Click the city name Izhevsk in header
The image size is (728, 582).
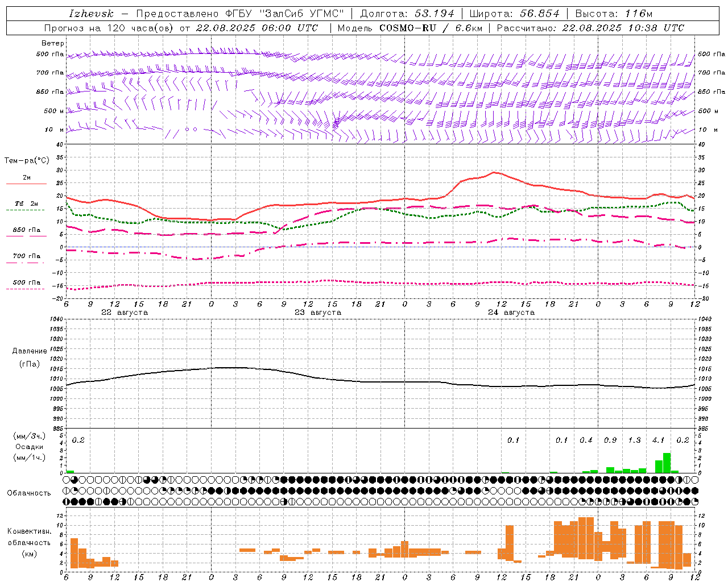(x=92, y=14)
